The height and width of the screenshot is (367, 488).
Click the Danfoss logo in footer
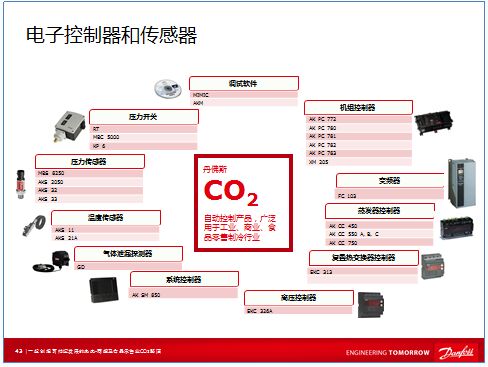click(x=456, y=352)
